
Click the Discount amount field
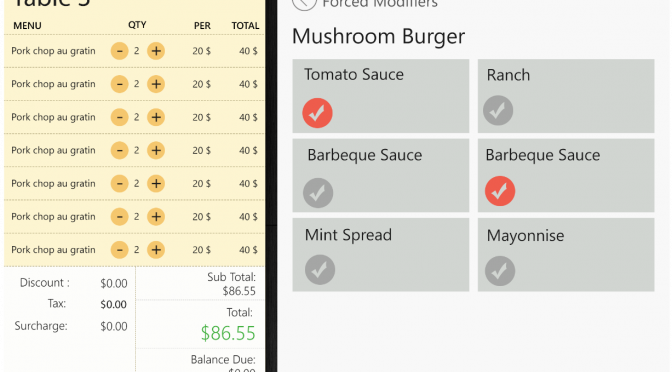pos(114,284)
